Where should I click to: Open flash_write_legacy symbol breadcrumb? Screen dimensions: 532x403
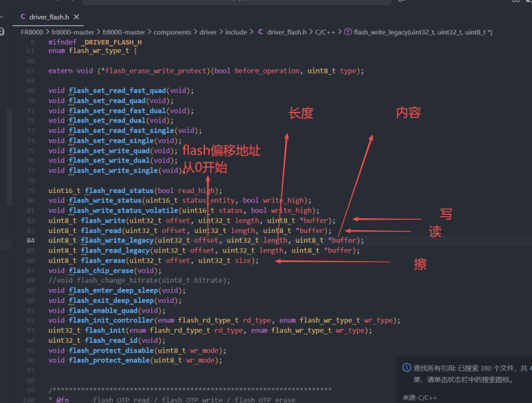pyautogui.click(x=423, y=32)
